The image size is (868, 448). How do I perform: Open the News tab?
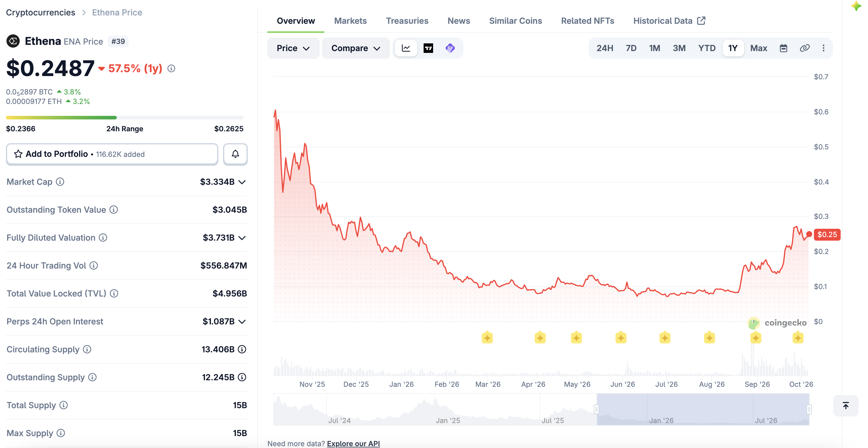tap(459, 21)
